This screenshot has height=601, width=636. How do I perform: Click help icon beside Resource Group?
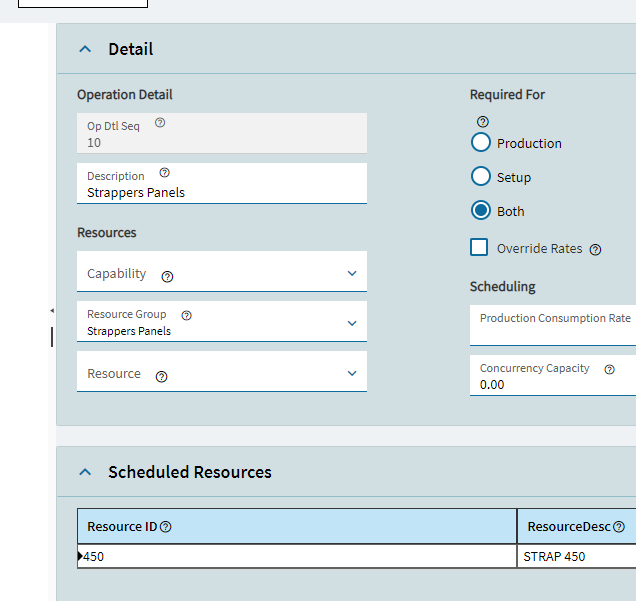(186, 315)
